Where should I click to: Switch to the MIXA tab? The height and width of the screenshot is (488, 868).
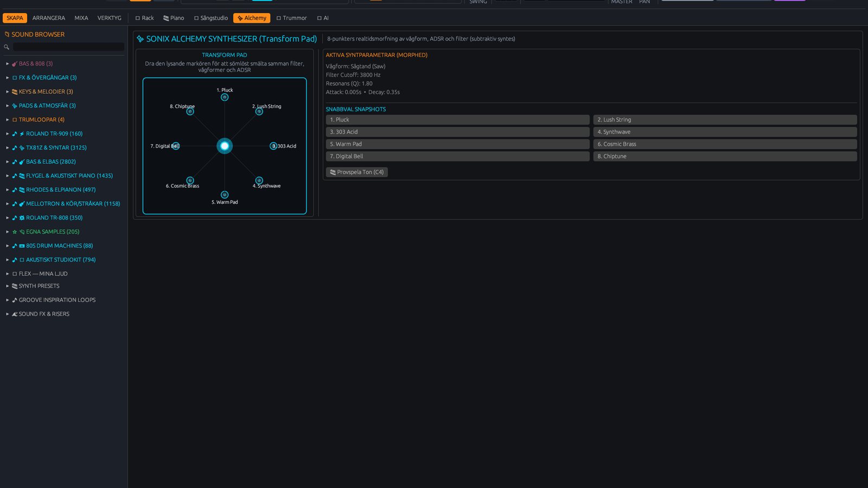tap(81, 18)
